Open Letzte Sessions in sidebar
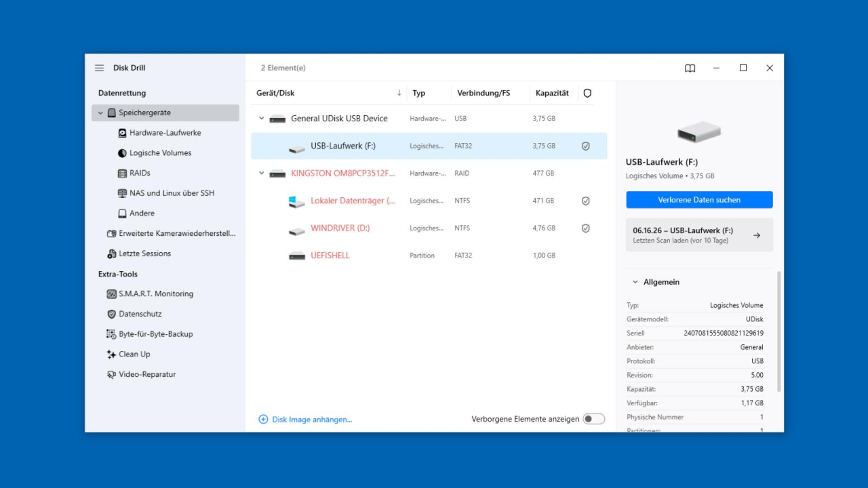 coord(165,253)
